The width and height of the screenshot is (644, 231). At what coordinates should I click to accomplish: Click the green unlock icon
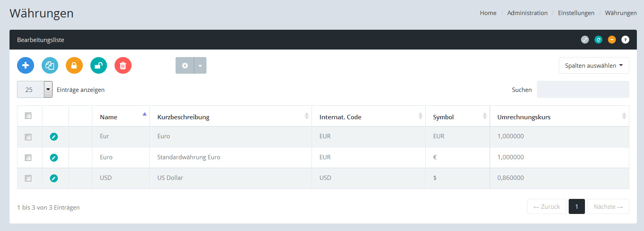[x=99, y=65]
